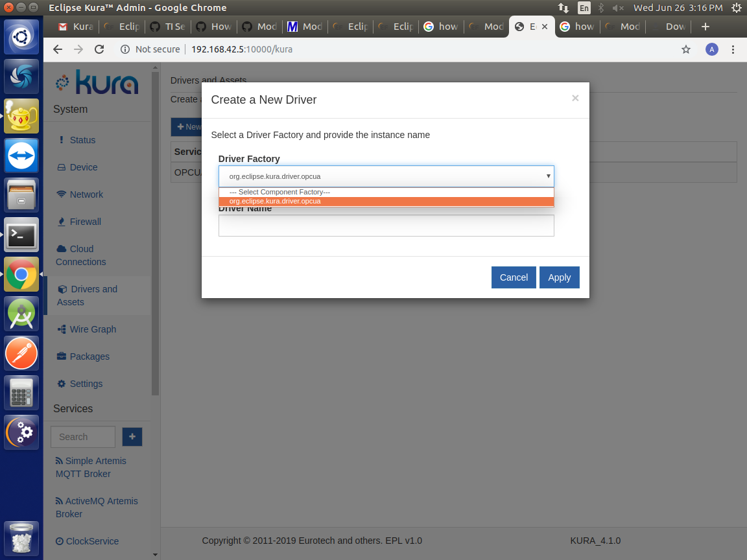Launch Android Studio from the dock
The width and height of the screenshot is (747, 560).
tap(21, 314)
